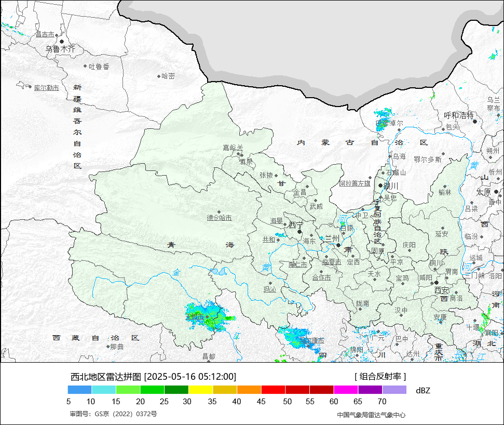Click the 那曲 city label

pos(117,347)
